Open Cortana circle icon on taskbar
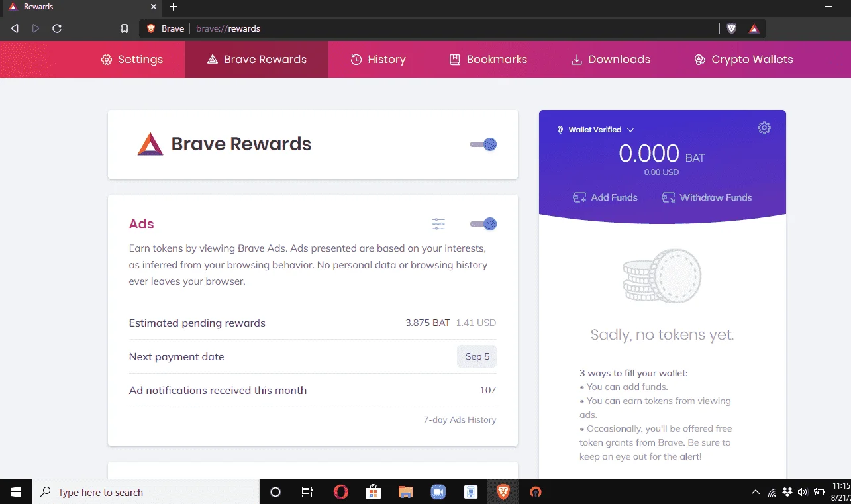 point(275,492)
